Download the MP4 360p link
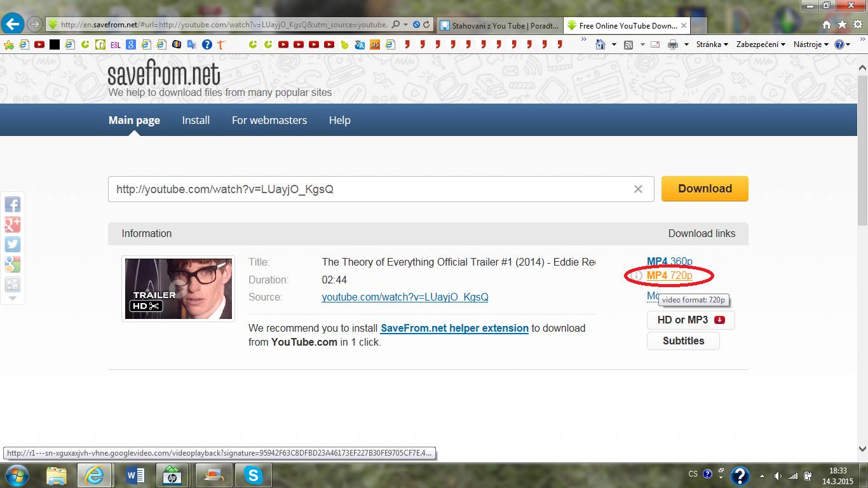Viewport: 868px width, 488px height. (670, 261)
